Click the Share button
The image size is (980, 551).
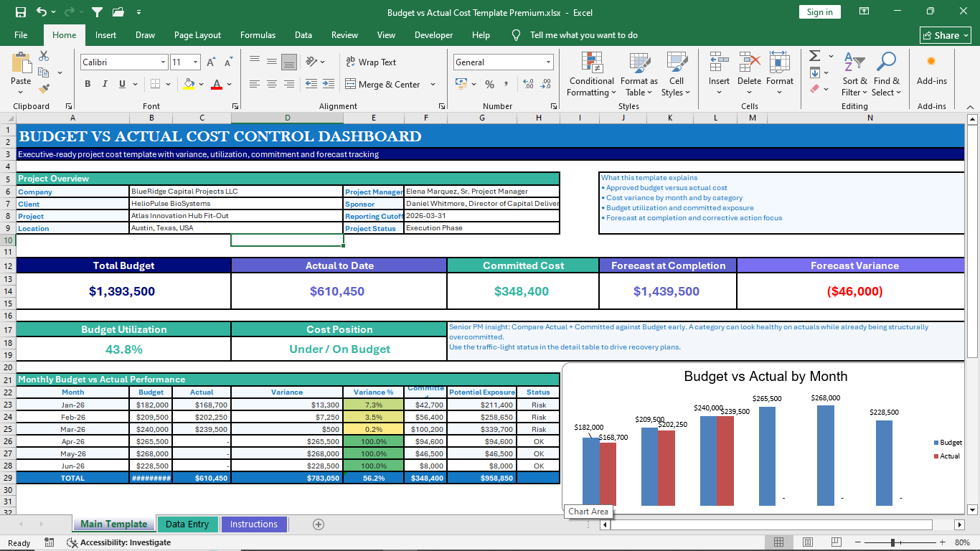[x=946, y=35]
